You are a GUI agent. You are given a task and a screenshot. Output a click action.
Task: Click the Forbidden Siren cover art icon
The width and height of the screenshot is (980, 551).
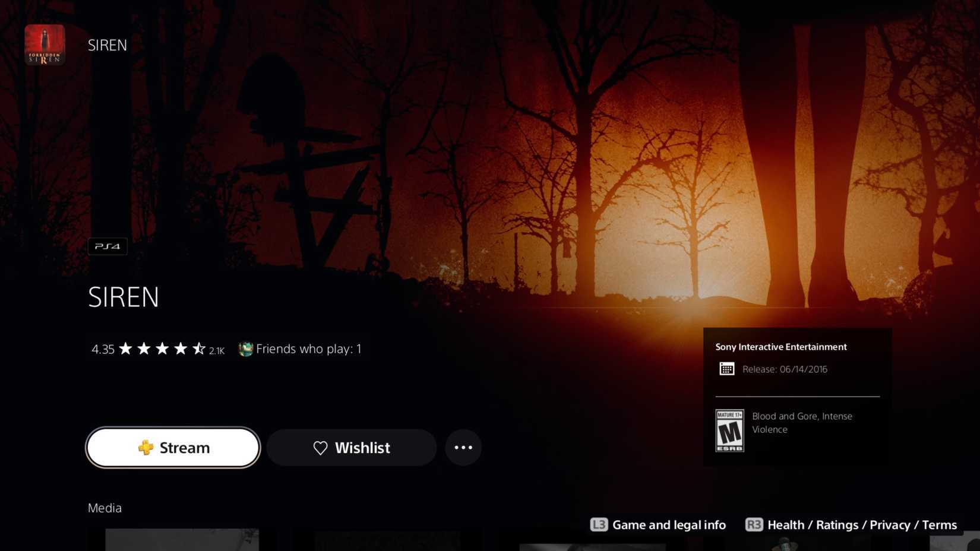point(45,45)
